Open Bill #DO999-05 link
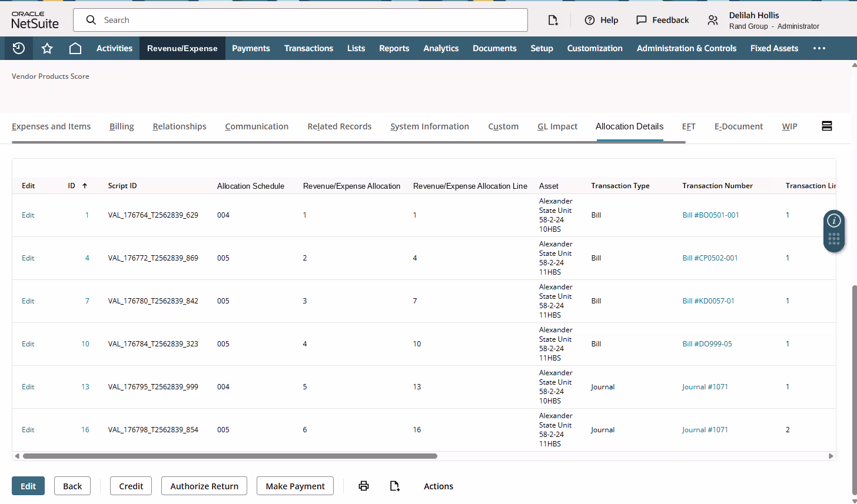857x504 pixels. pyautogui.click(x=707, y=344)
